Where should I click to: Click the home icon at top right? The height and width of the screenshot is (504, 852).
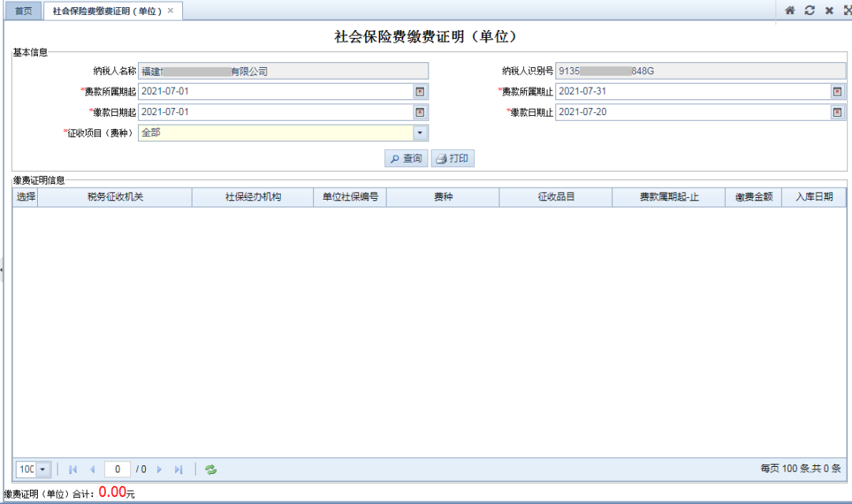click(x=790, y=10)
